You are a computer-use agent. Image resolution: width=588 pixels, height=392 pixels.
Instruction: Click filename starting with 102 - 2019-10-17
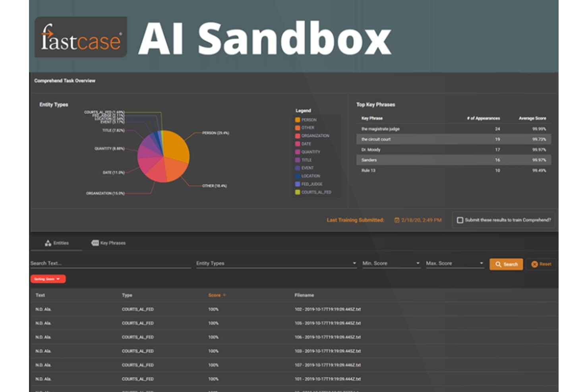328,309
